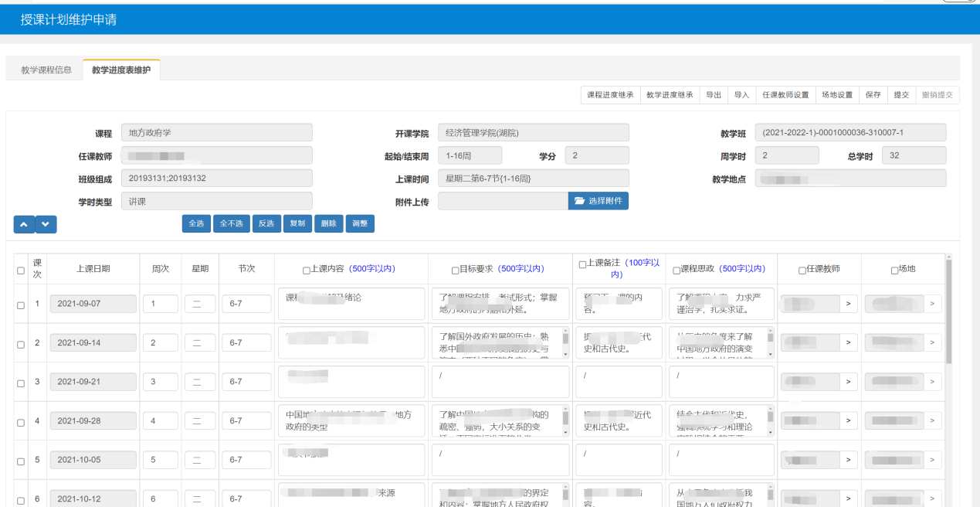Click the blue move-down arrow button

[46, 224]
